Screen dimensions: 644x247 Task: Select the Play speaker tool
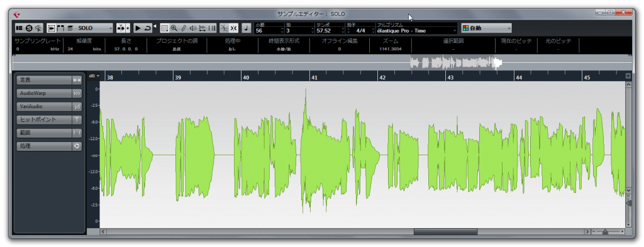192,28
